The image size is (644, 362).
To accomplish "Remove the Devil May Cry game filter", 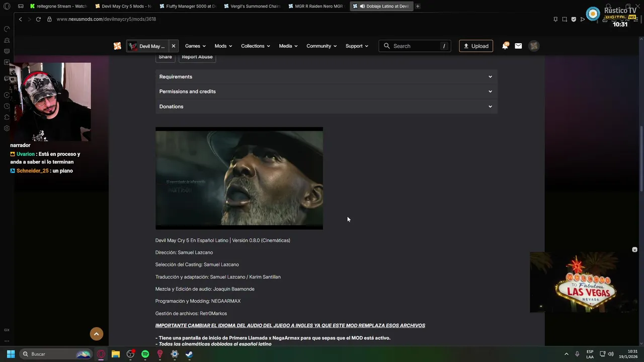I will click(x=174, y=46).
